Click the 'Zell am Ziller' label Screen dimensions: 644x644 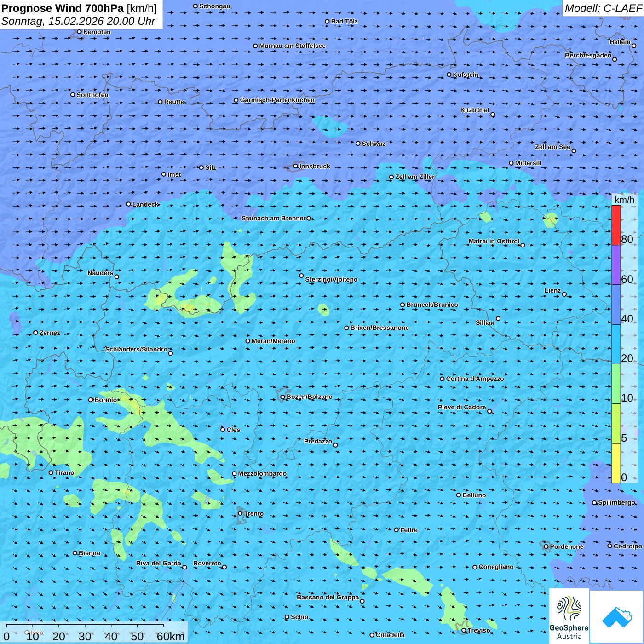[x=414, y=177]
